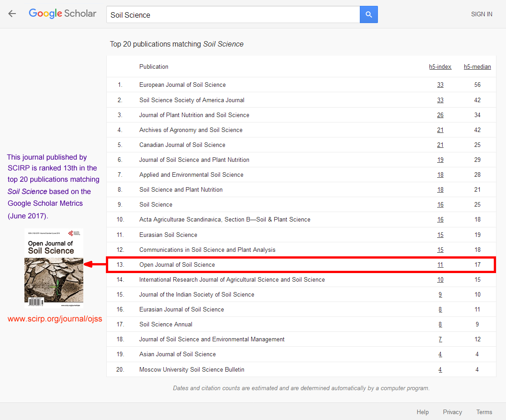Open h5-index 15 for Communications in Soil Science and Plant Analysis
Screen dimensions: 506x420
[x=440, y=250]
